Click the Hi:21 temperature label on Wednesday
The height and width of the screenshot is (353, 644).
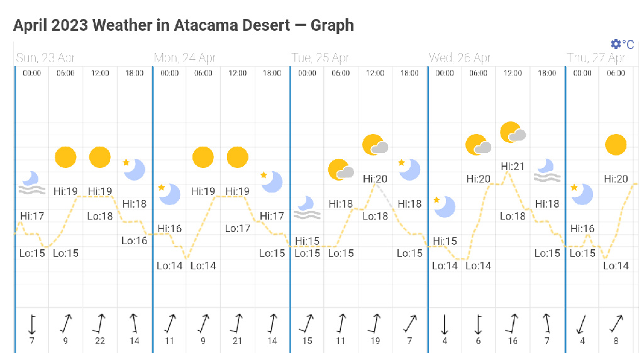coord(513,166)
